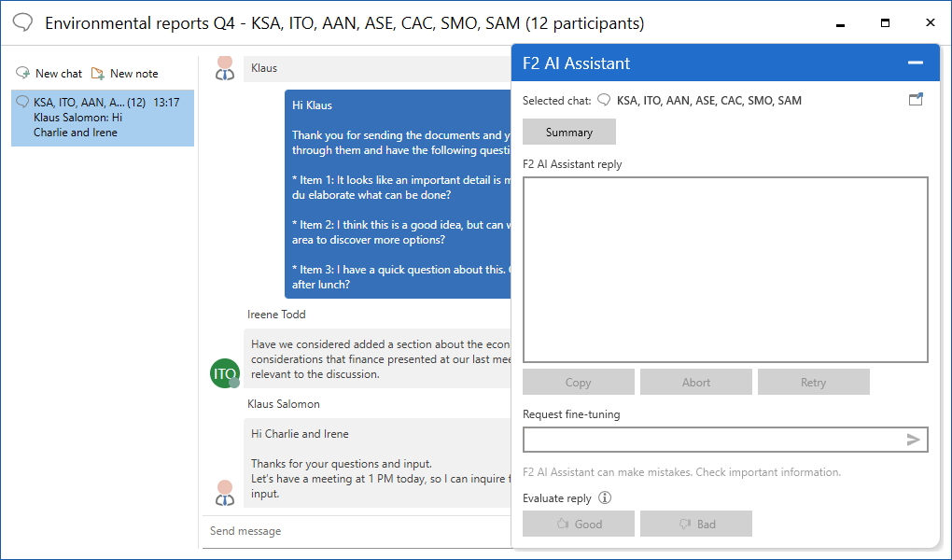Minimize the Environmental reports chat window
The height and width of the screenshot is (560, 952).
840,23
